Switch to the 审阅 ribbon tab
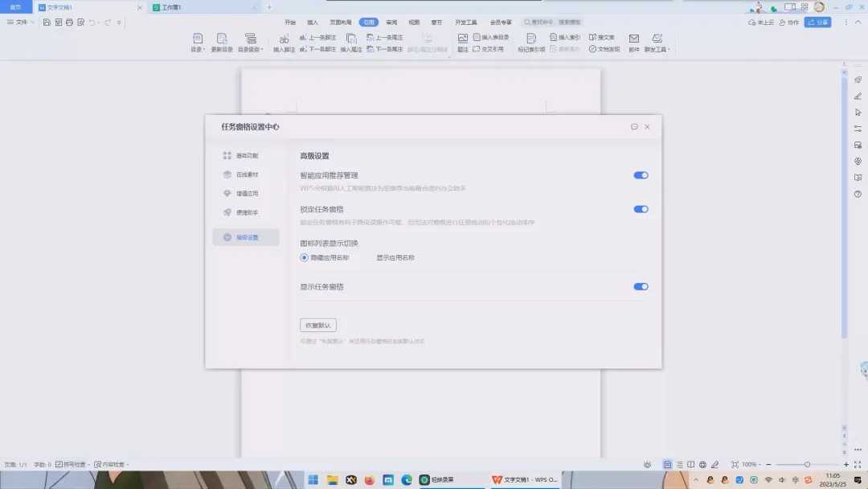Screen dimensions: 868x489 (x=391, y=23)
